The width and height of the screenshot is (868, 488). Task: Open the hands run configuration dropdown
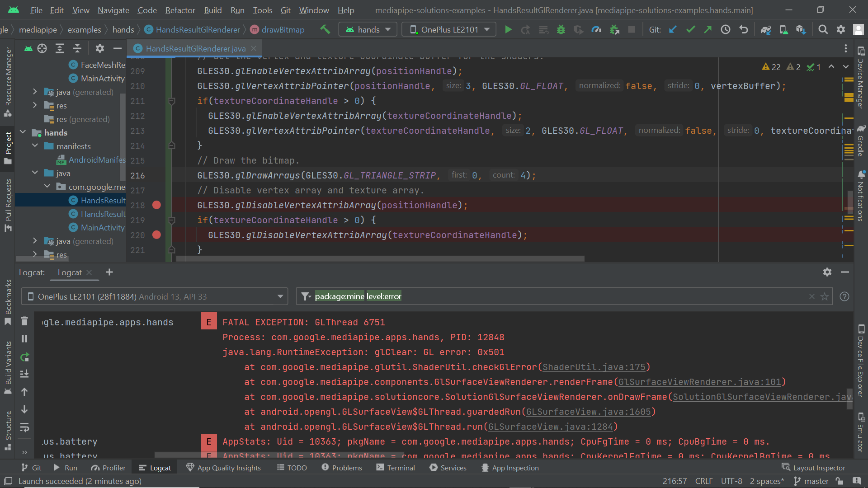367,29
